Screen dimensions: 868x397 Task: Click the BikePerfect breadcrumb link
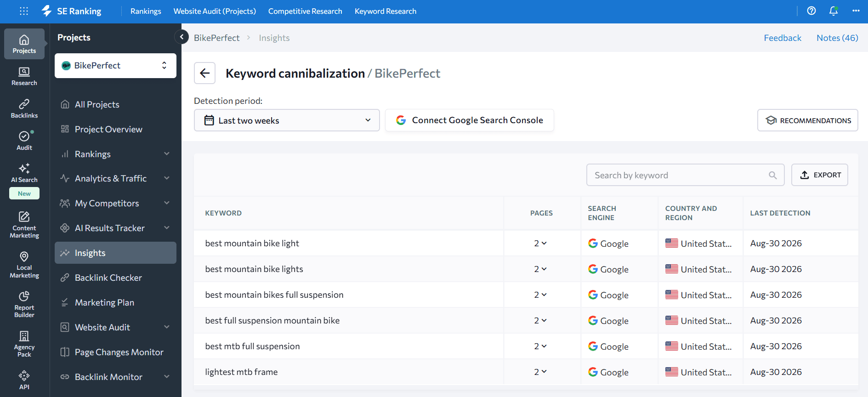tap(216, 38)
